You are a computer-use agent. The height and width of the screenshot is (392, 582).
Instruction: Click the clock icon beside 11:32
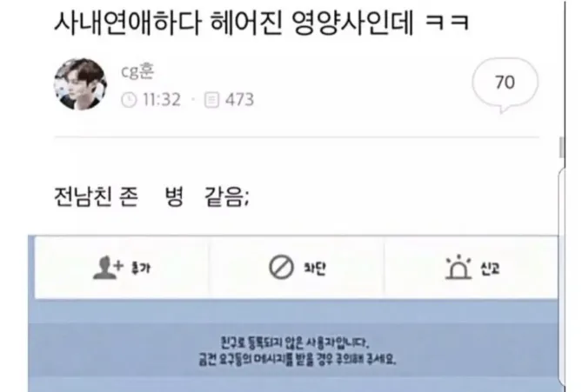(x=129, y=100)
